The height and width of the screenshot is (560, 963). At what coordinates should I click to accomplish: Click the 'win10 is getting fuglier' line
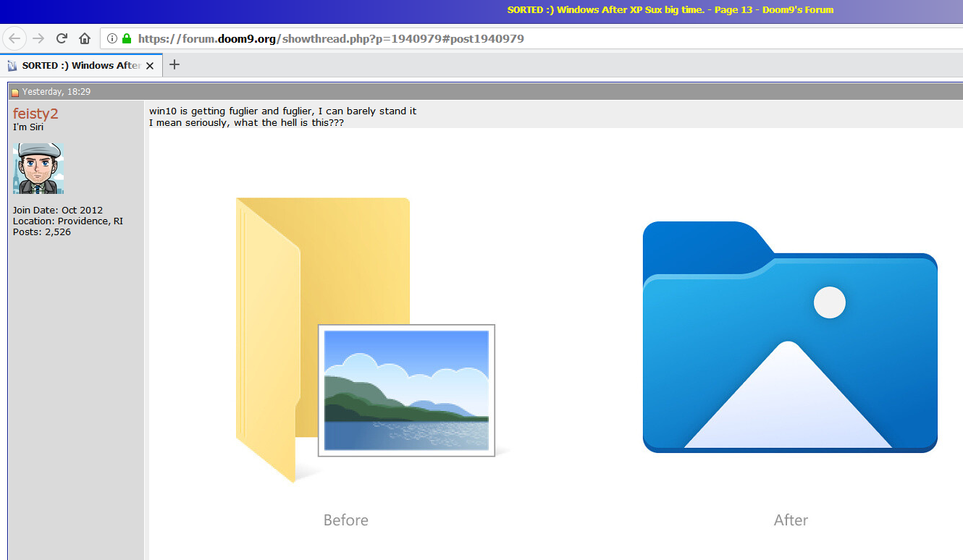(x=282, y=111)
